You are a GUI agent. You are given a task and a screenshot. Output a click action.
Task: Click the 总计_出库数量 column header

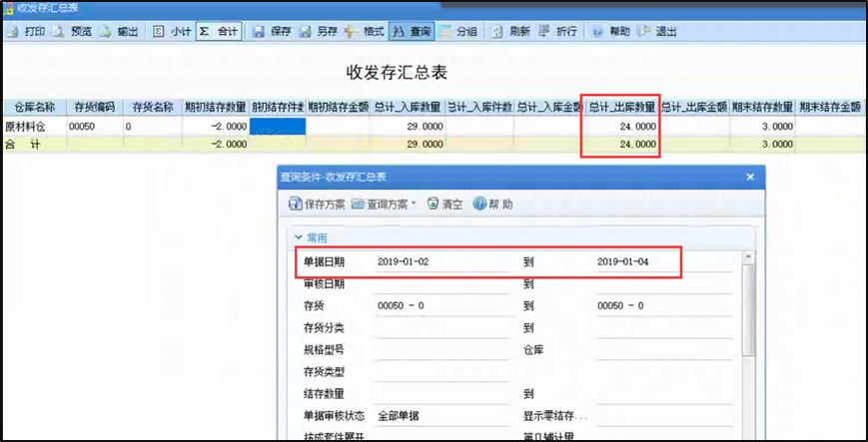621,106
